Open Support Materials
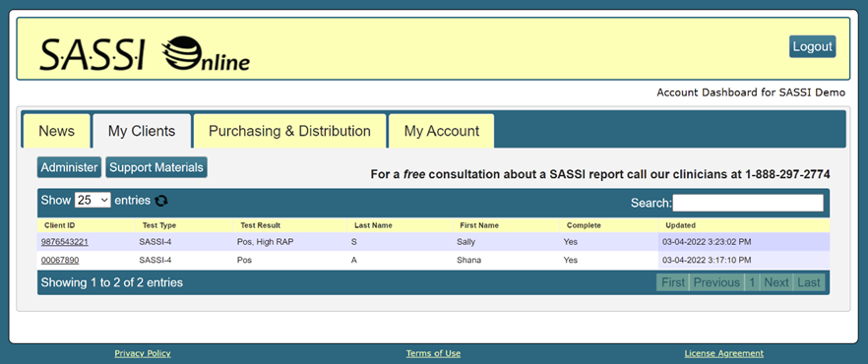This screenshot has width=868, height=364. tap(156, 167)
